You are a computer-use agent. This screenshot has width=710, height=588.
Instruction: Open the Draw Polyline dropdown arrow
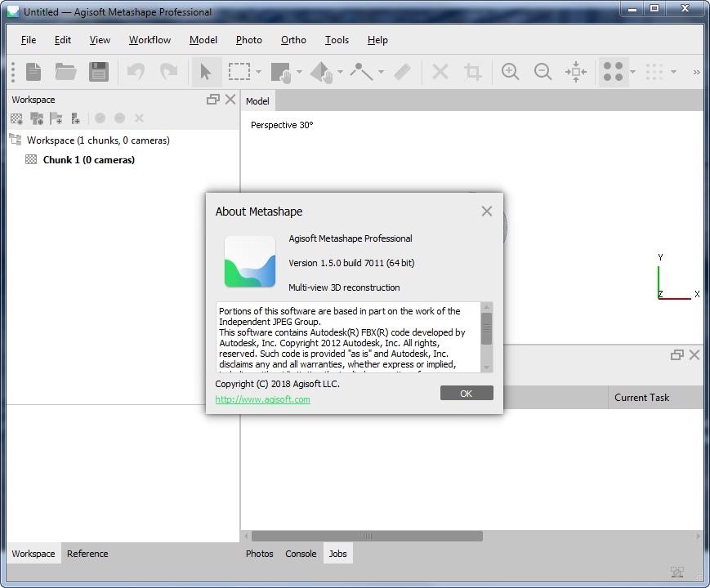[381, 72]
